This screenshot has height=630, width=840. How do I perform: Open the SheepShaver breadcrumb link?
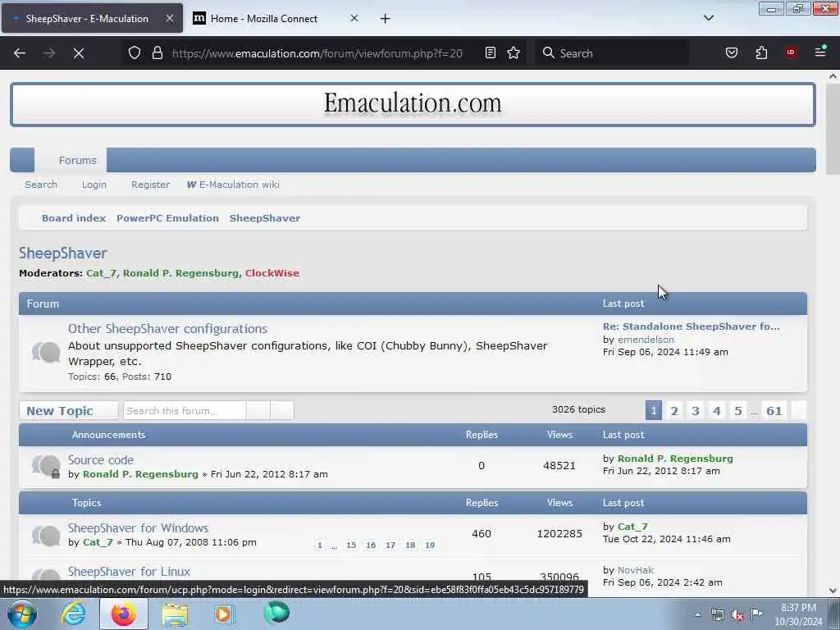tap(265, 218)
